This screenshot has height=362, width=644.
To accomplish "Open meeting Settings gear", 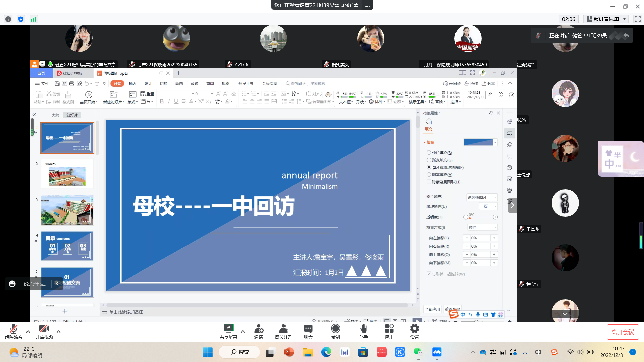I will click(415, 328).
